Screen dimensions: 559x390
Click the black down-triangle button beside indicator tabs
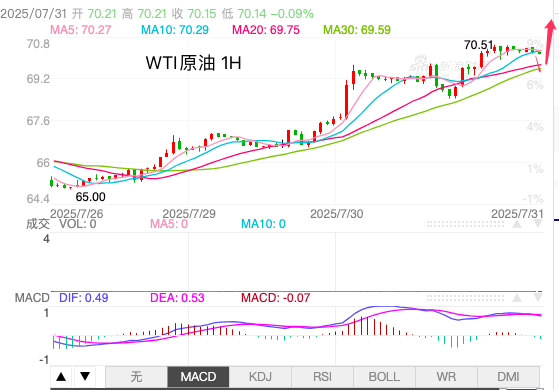coord(85,376)
